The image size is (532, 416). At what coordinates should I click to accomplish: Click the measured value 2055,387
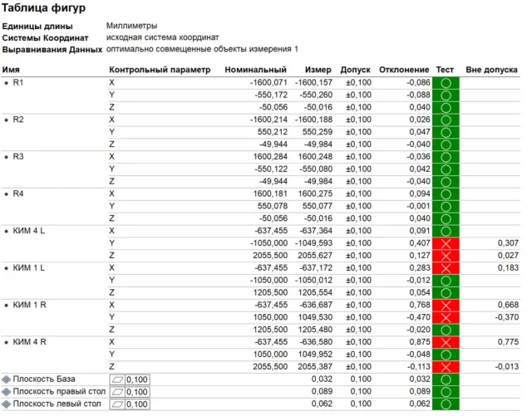(x=315, y=366)
